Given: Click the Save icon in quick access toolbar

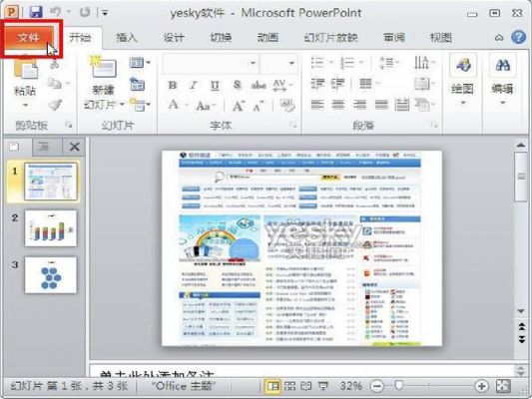Looking at the screenshot, I should pos(35,12).
